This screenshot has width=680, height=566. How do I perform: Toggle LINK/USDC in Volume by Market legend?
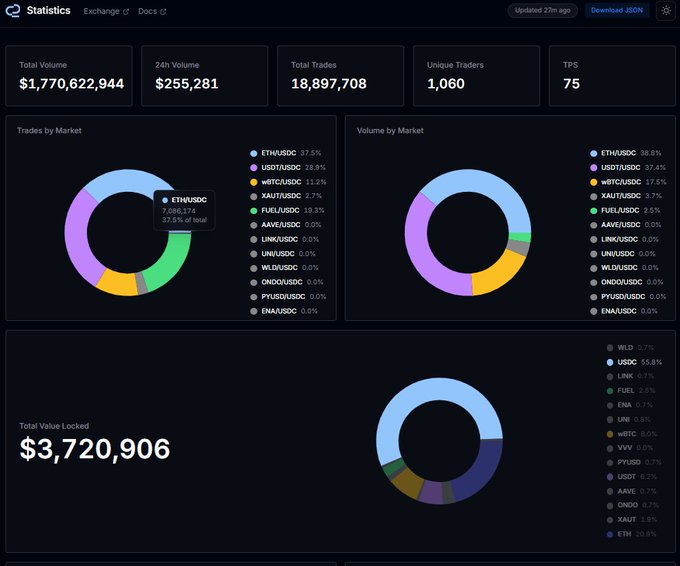(624, 239)
